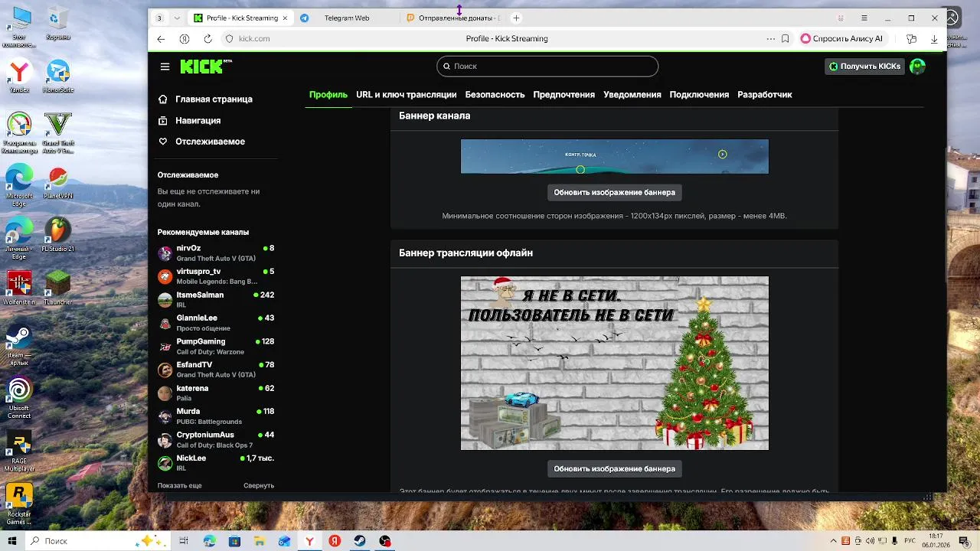Update the channel banner image
980x551 pixels.
tap(615, 193)
